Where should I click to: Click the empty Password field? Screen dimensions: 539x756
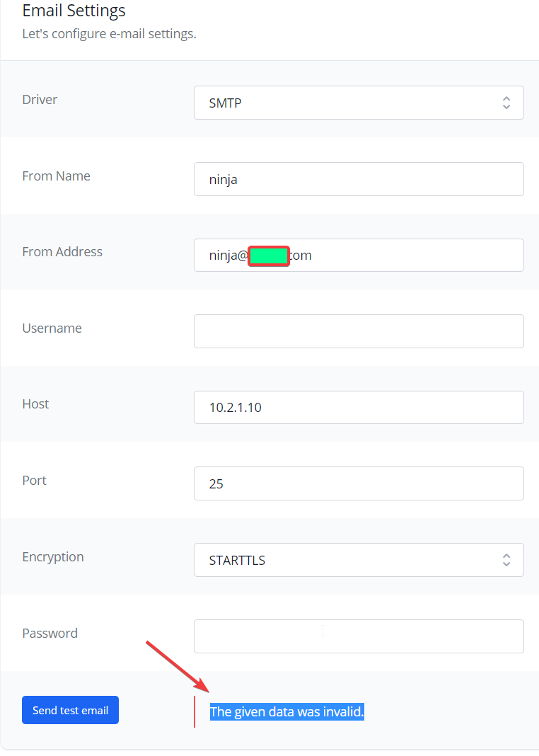coord(359,636)
